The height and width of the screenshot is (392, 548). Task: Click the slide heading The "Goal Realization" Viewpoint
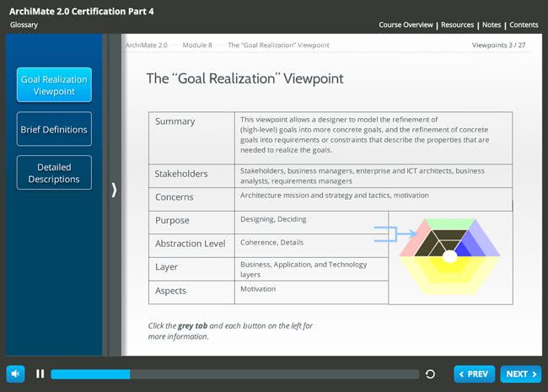244,78
